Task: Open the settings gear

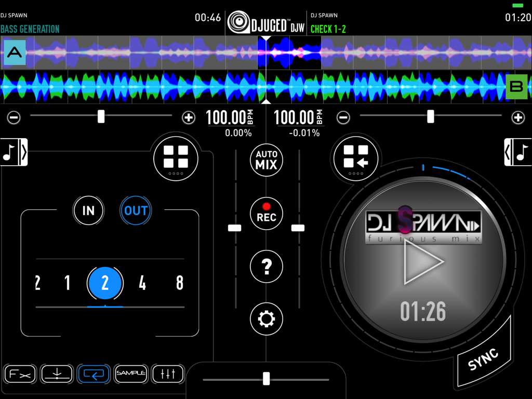Action: [266, 319]
